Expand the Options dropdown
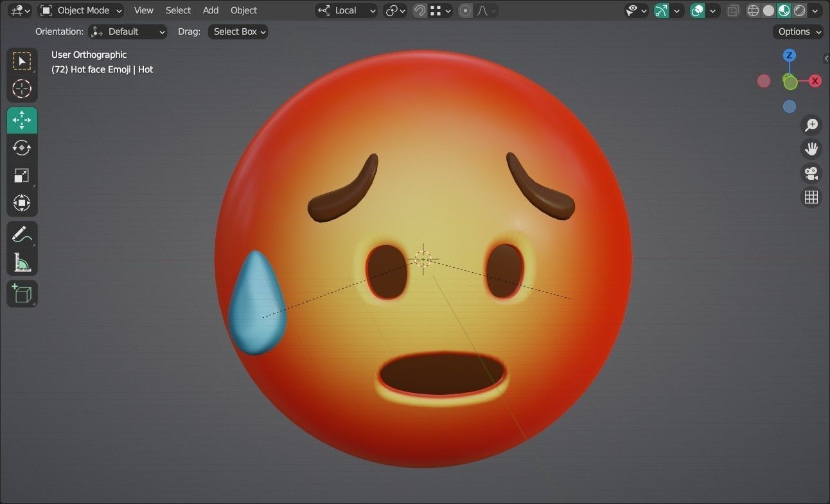 tap(799, 31)
